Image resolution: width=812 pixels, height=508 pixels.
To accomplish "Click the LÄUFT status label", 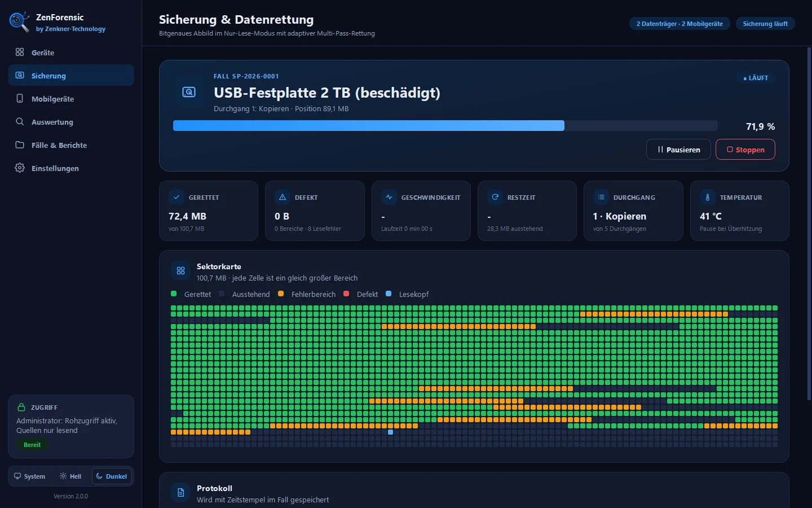I will point(756,78).
